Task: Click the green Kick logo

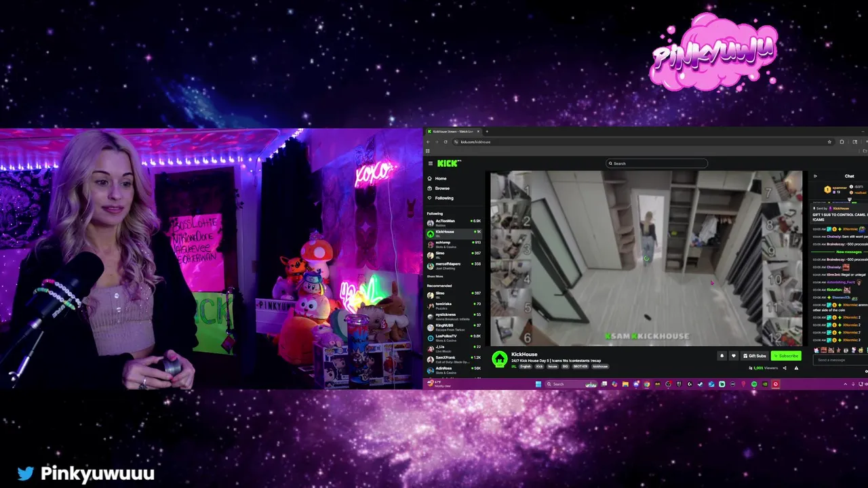Action: [448, 163]
